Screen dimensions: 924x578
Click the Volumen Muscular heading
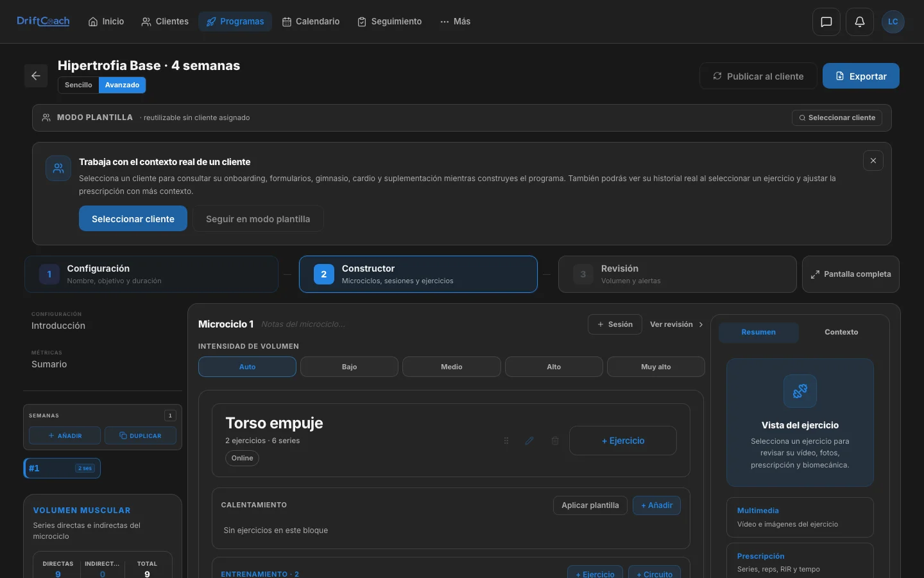81,511
